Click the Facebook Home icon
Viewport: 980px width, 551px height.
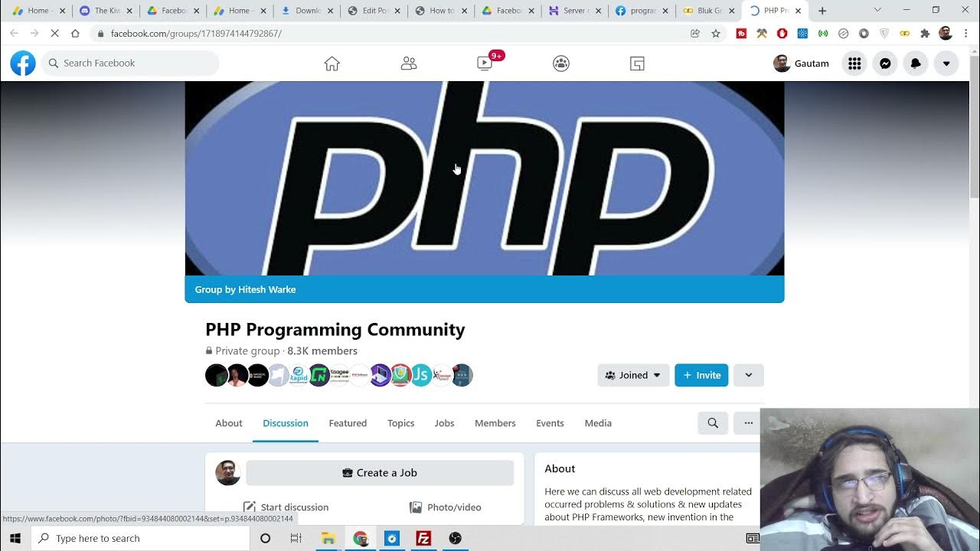tap(332, 64)
